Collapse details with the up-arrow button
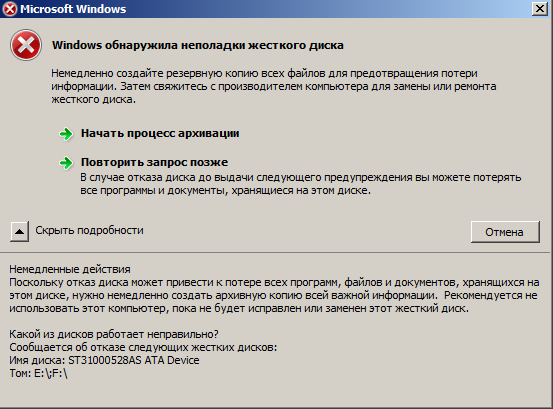The width and height of the screenshot is (553, 409). 19,232
